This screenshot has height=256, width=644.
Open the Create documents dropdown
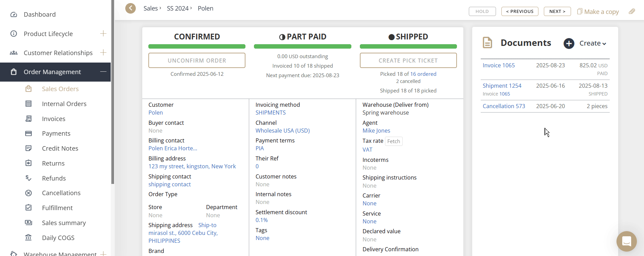(592, 44)
